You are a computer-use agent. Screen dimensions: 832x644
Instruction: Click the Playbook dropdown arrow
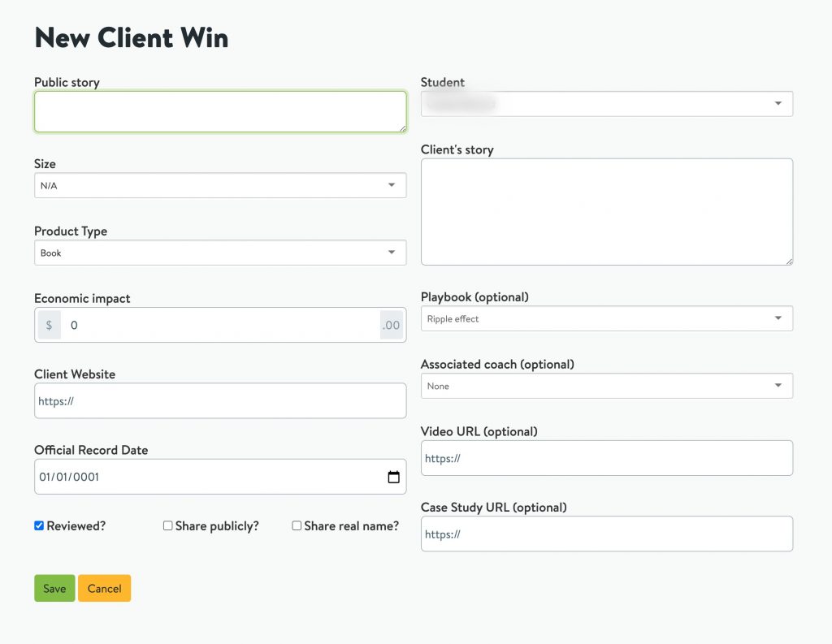778,318
